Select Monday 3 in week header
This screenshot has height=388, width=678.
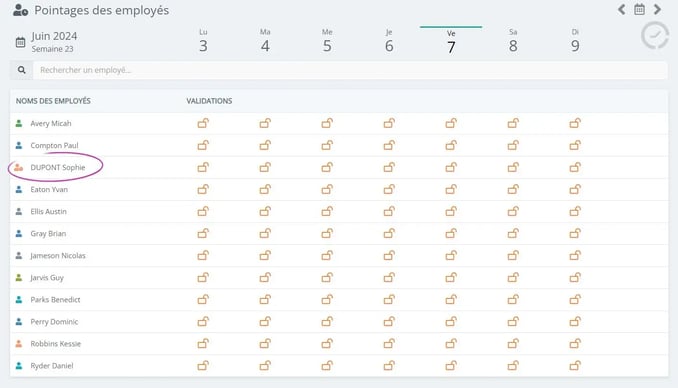pos(203,42)
